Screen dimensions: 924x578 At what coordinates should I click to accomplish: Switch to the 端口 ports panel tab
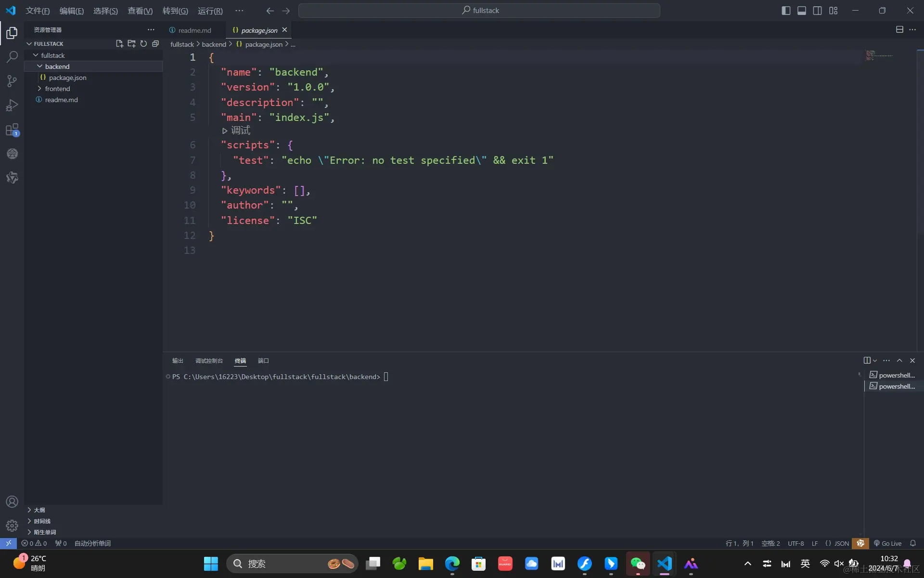click(x=263, y=361)
